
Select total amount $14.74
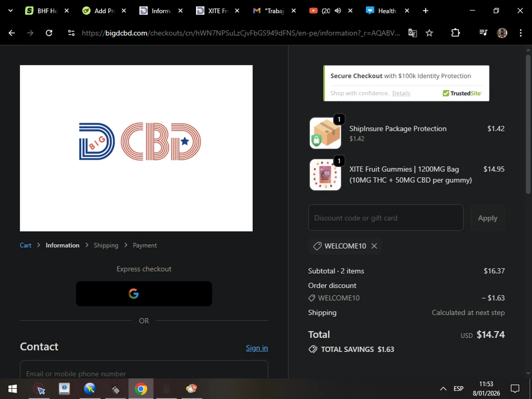(491, 334)
